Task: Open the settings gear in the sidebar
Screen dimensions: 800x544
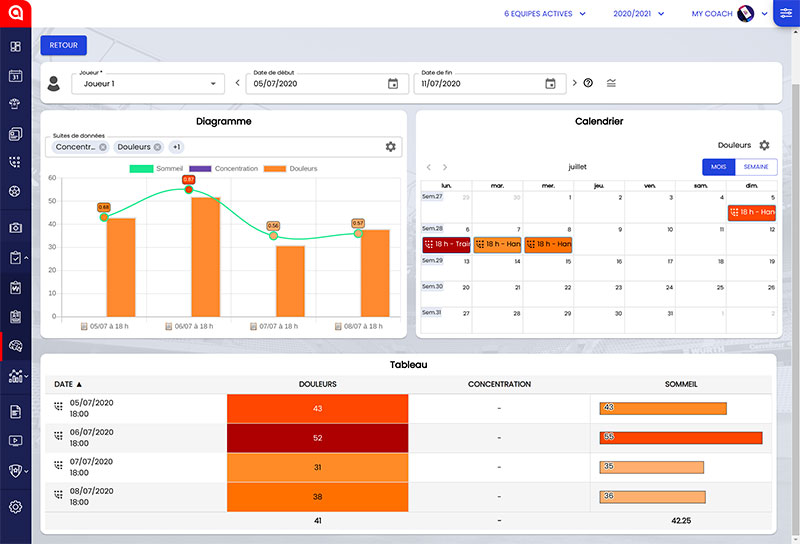Action: pos(15,506)
